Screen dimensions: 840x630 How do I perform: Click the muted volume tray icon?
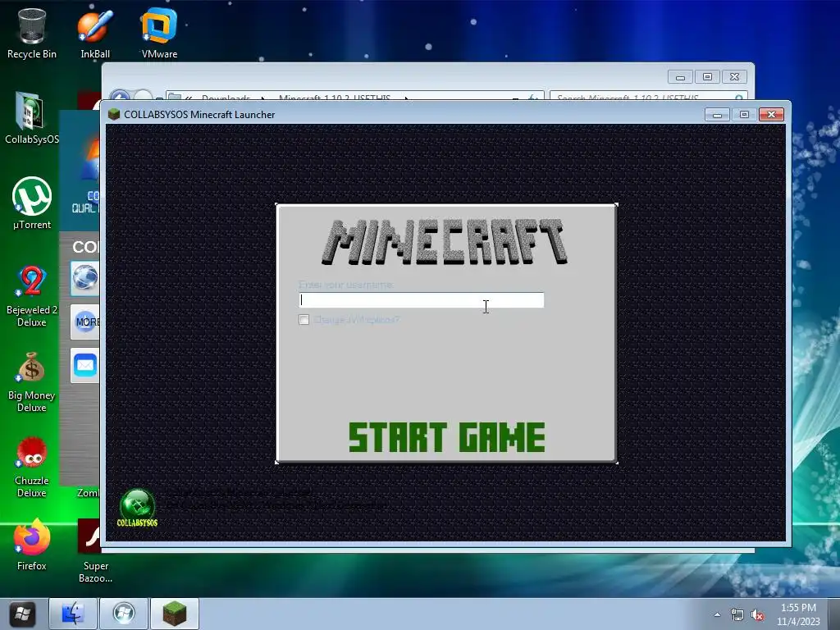pyautogui.click(x=757, y=615)
